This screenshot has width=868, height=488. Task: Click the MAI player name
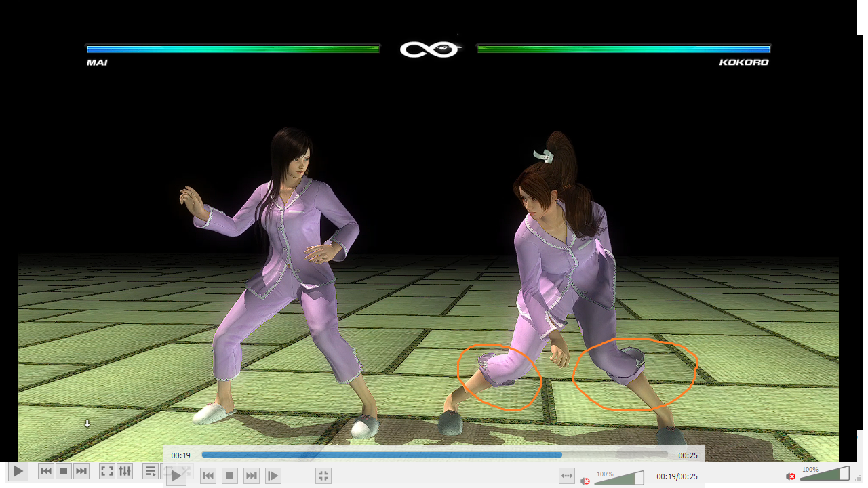[97, 62]
